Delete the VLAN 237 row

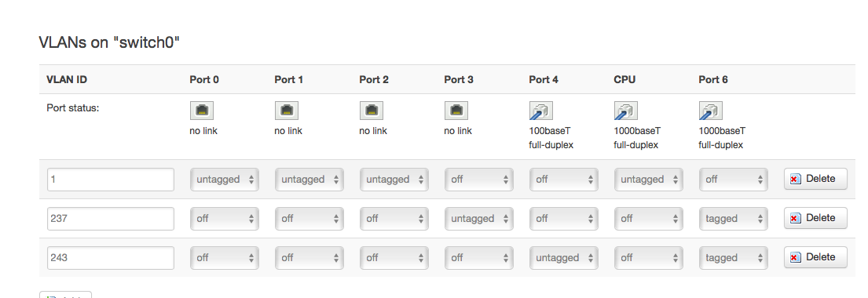pos(815,218)
